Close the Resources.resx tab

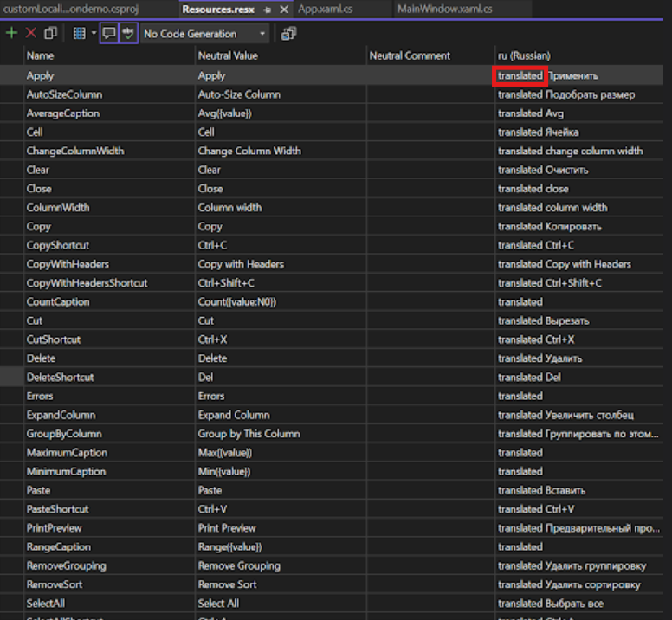283,9
